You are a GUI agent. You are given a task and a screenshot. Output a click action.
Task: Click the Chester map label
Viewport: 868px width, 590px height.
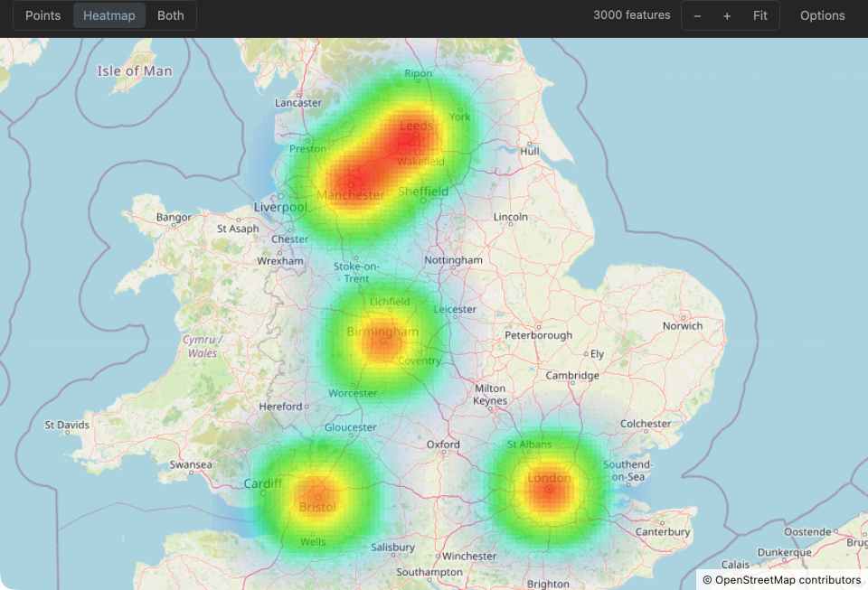(289, 239)
